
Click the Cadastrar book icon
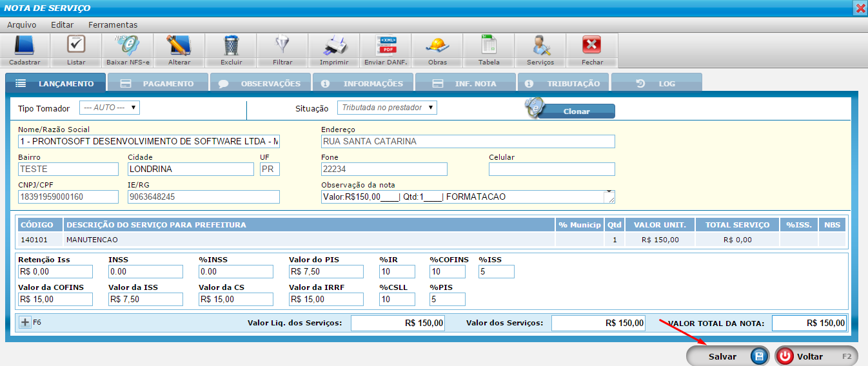tap(25, 46)
